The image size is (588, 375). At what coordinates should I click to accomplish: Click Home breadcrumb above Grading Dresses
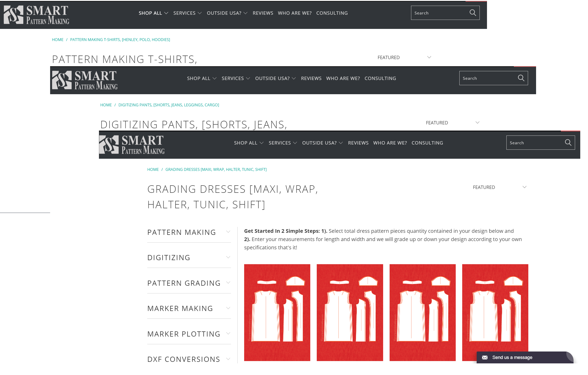pyautogui.click(x=153, y=169)
